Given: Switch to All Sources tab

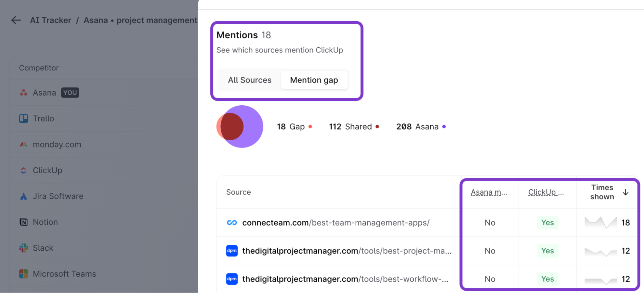Looking at the screenshot, I should pyautogui.click(x=250, y=80).
